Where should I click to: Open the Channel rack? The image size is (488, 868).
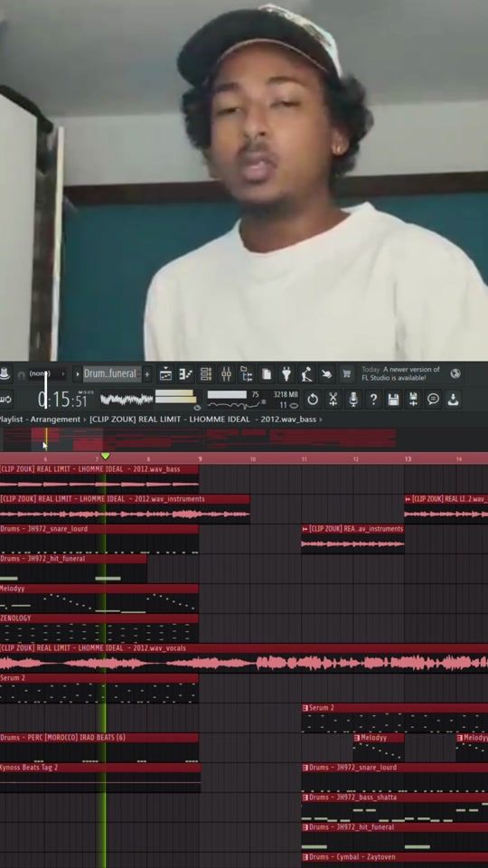click(206, 374)
